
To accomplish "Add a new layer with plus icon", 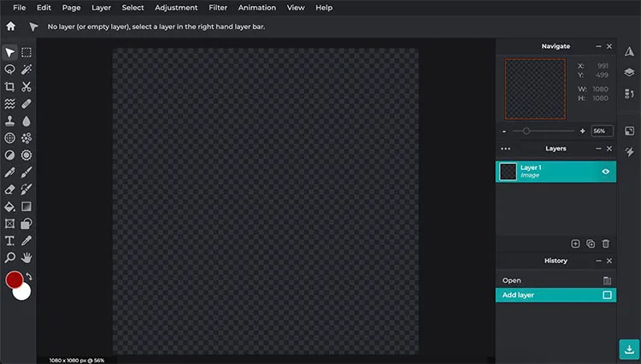I will point(575,244).
